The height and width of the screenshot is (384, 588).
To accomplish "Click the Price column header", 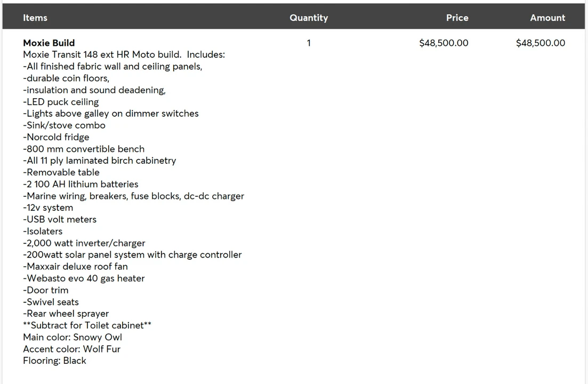I will click(x=457, y=18).
